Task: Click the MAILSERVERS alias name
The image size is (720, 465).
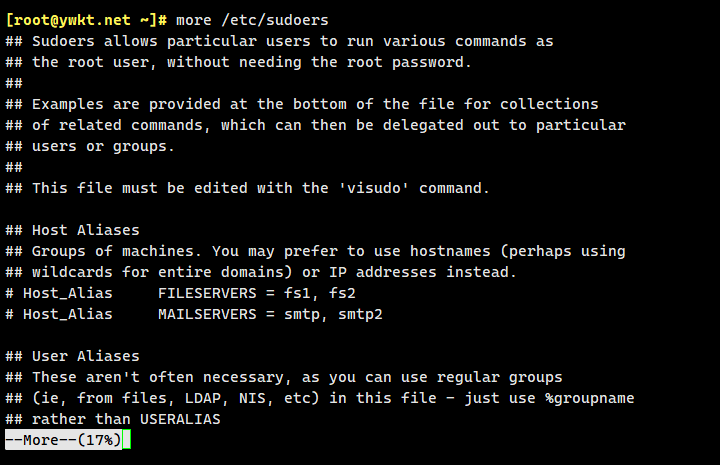Action: [x=204, y=314]
